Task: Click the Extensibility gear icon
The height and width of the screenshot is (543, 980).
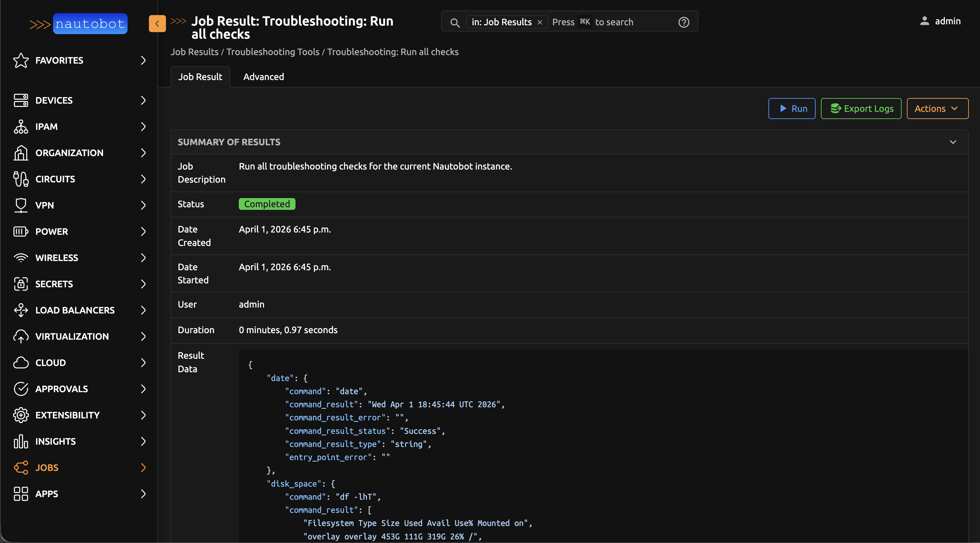Action: click(x=21, y=415)
